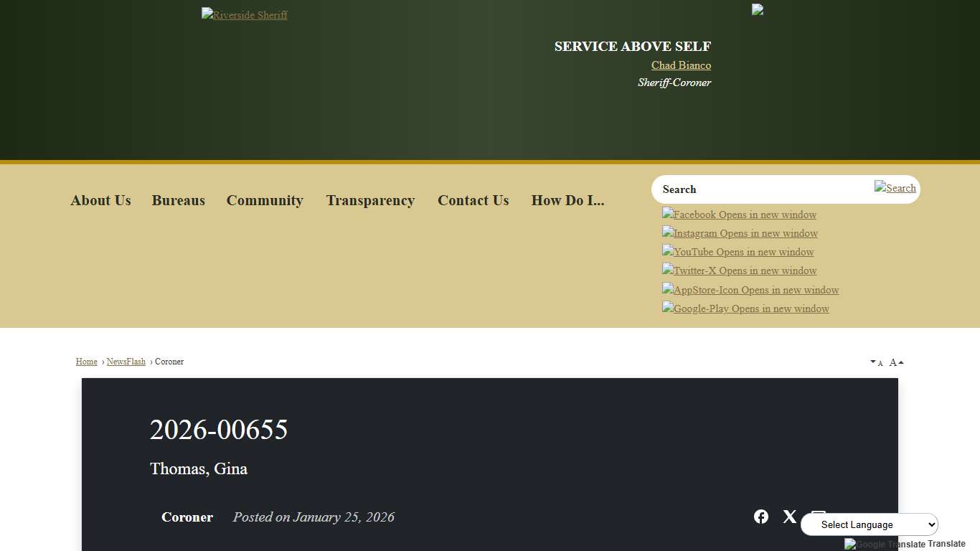Open the Community section
The height and width of the screenshot is (551, 980).
pos(265,200)
